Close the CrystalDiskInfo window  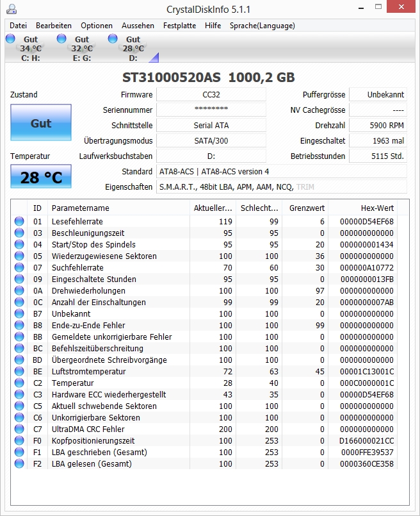(x=401, y=6)
